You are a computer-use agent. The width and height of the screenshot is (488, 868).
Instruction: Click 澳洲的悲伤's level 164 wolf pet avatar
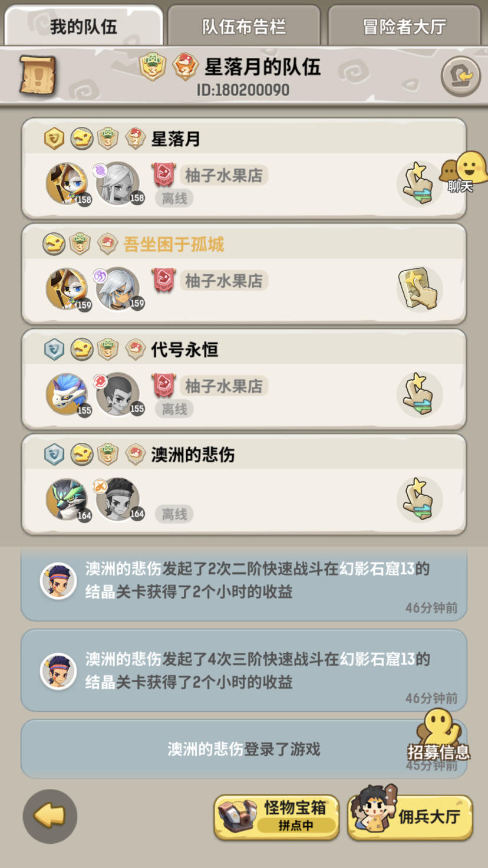[67, 499]
